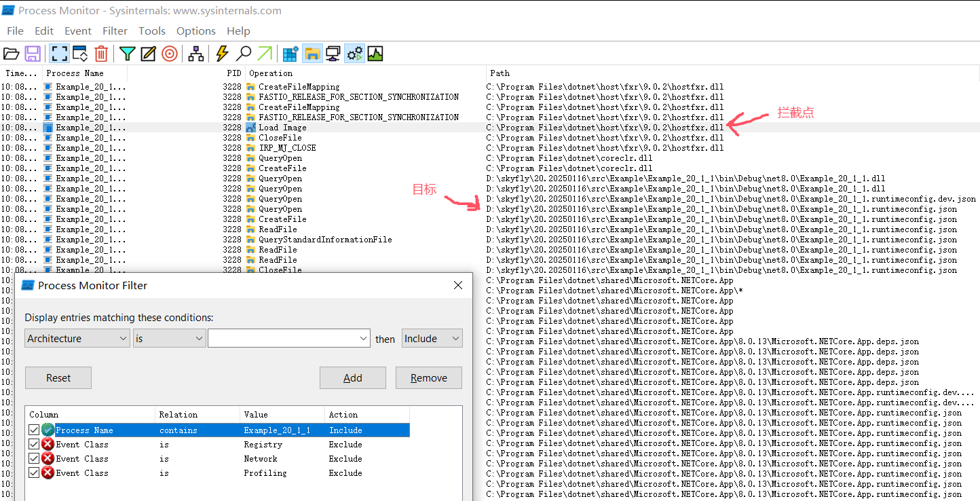
Task: Activate the Include Process From Window crosshair tool
Action: tap(169, 54)
